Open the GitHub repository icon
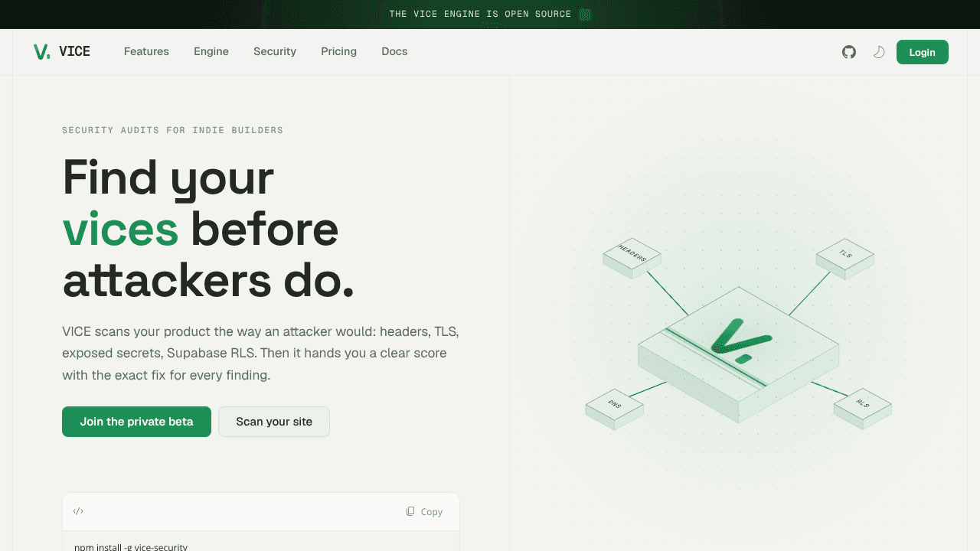The image size is (980, 551). [x=849, y=52]
